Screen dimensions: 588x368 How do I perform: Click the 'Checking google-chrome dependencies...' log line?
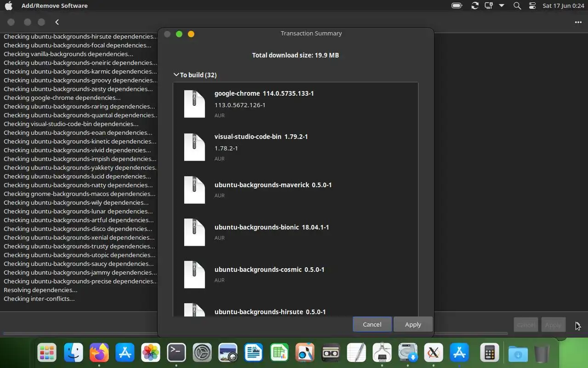(62, 98)
